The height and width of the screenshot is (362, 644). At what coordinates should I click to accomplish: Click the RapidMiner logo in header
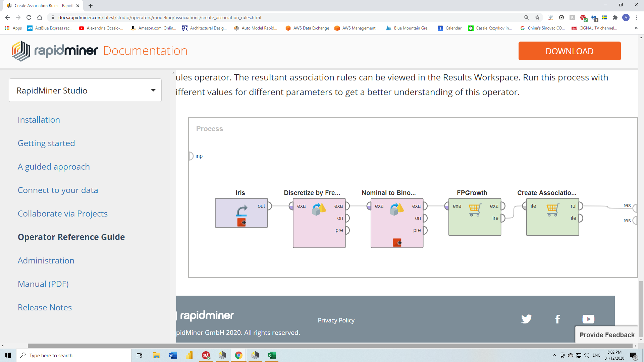pyautogui.click(x=55, y=51)
